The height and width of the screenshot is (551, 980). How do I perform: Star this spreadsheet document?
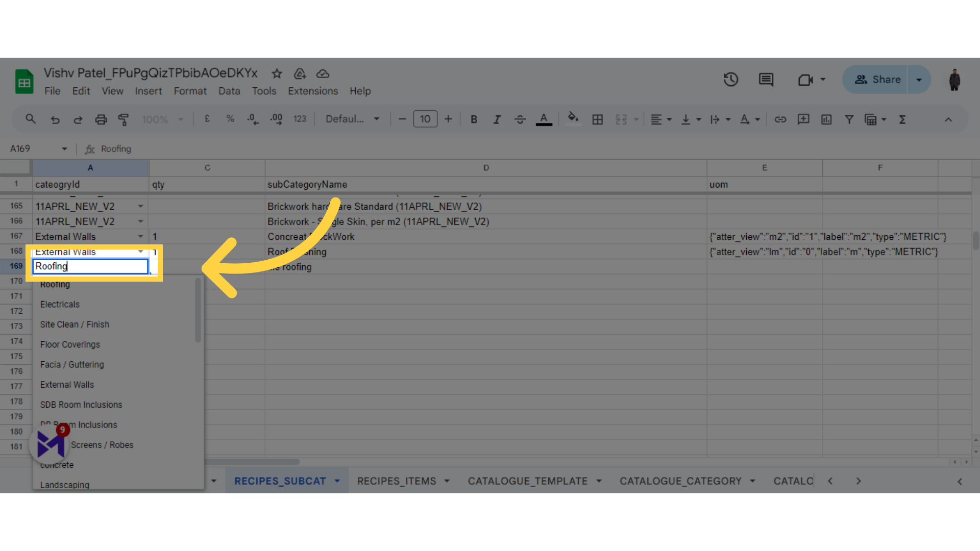click(277, 73)
